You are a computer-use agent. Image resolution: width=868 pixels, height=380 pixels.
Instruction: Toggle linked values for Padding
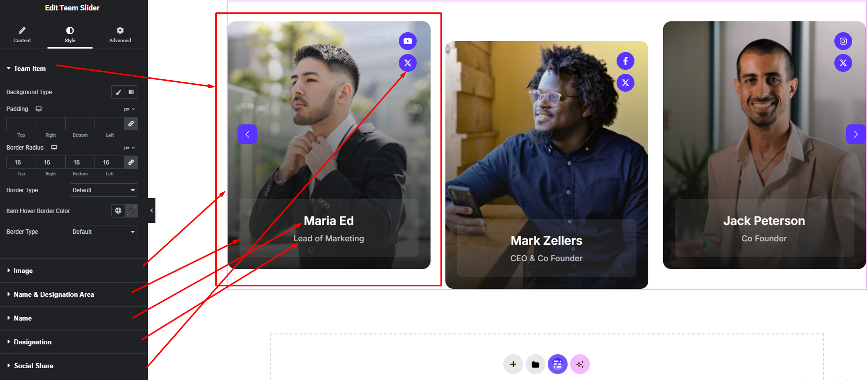(x=131, y=123)
